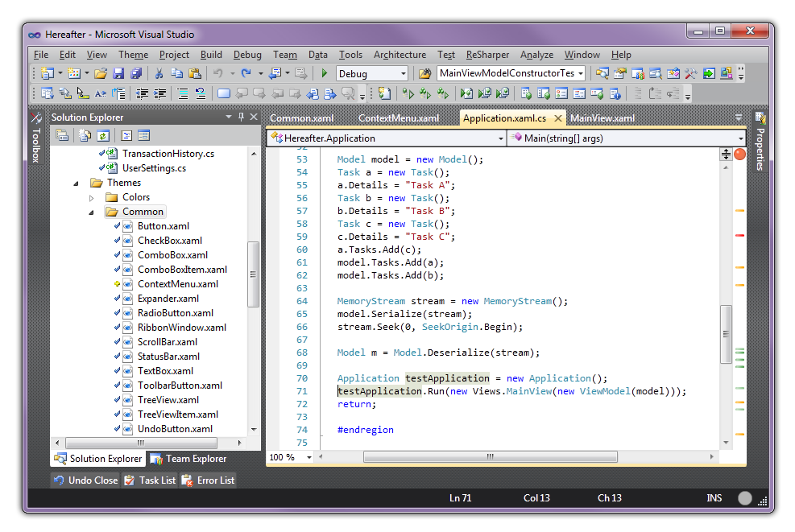
Task: Open the ReSharper menu
Action: (x=487, y=55)
